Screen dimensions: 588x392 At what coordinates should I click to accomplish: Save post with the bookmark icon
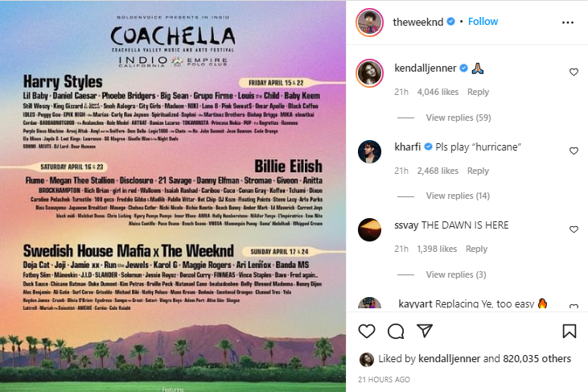click(x=569, y=331)
